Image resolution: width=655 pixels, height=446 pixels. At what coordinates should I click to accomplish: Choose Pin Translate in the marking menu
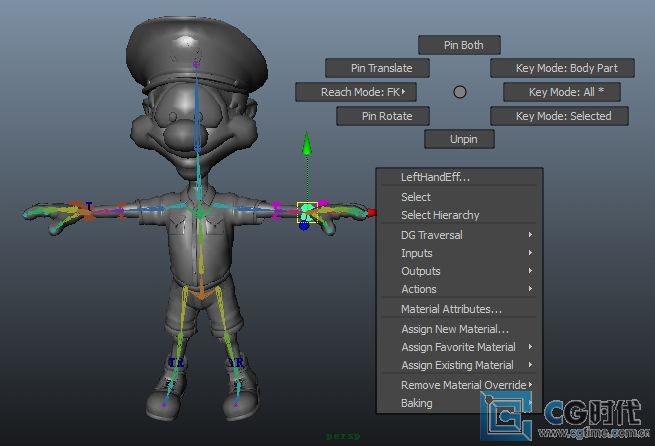click(377, 68)
